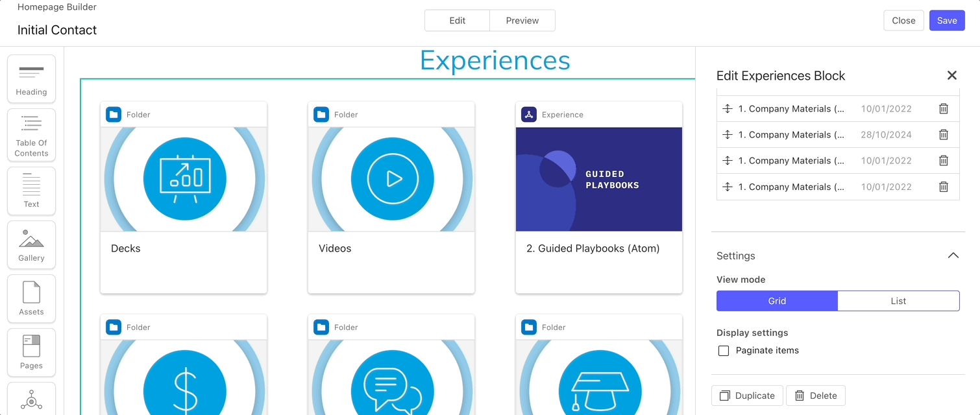
Task: Switch to the Edit tab
Action: (458, 20)
